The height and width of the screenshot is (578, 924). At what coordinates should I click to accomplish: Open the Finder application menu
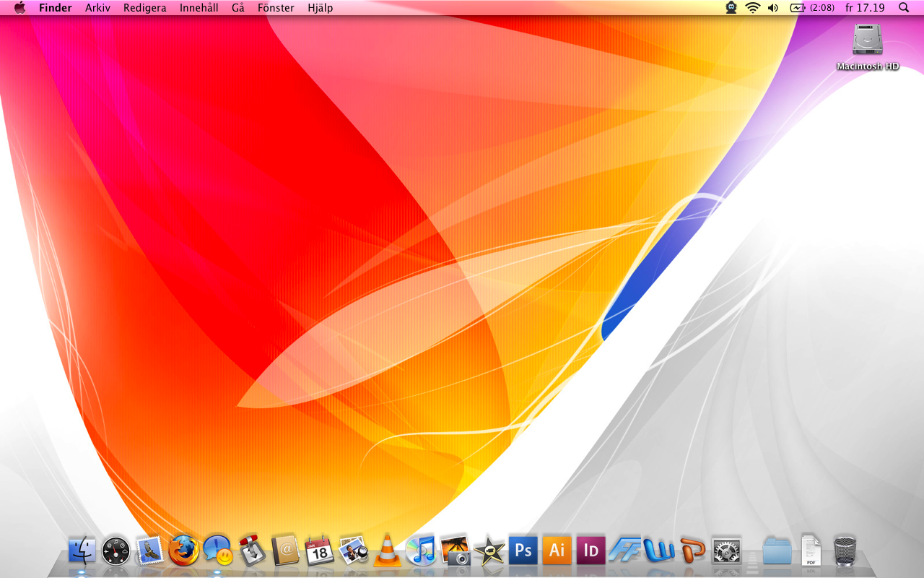56,8
